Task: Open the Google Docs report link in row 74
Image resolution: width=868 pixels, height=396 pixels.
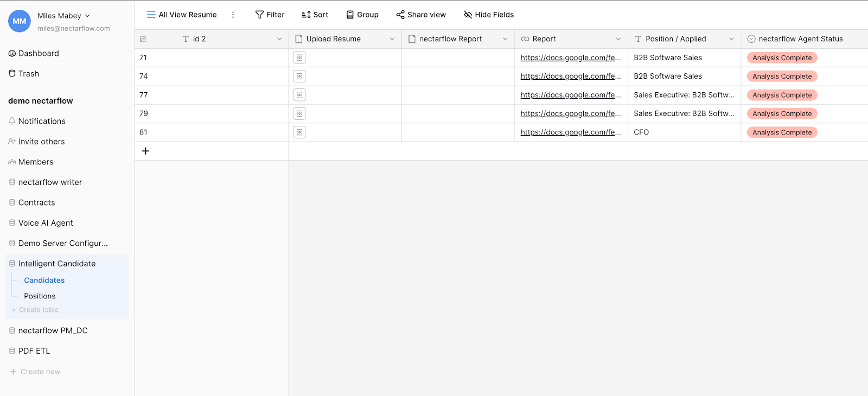Action: click(571, 76)
